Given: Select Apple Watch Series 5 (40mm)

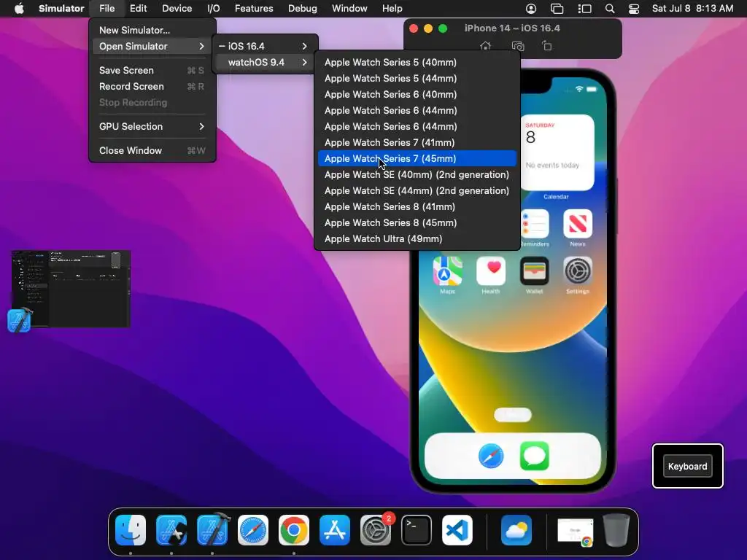Looking at the screenshot, I should tap(417, 63).
